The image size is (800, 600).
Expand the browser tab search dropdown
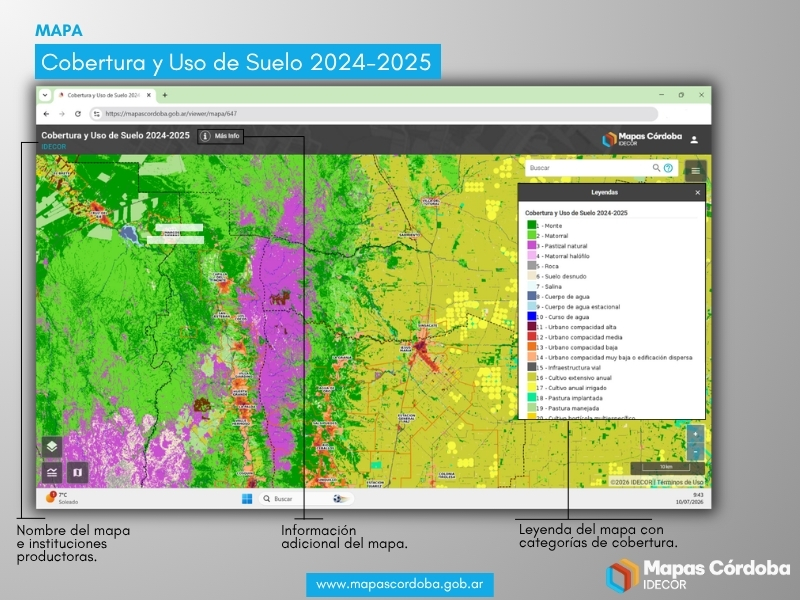45,95
